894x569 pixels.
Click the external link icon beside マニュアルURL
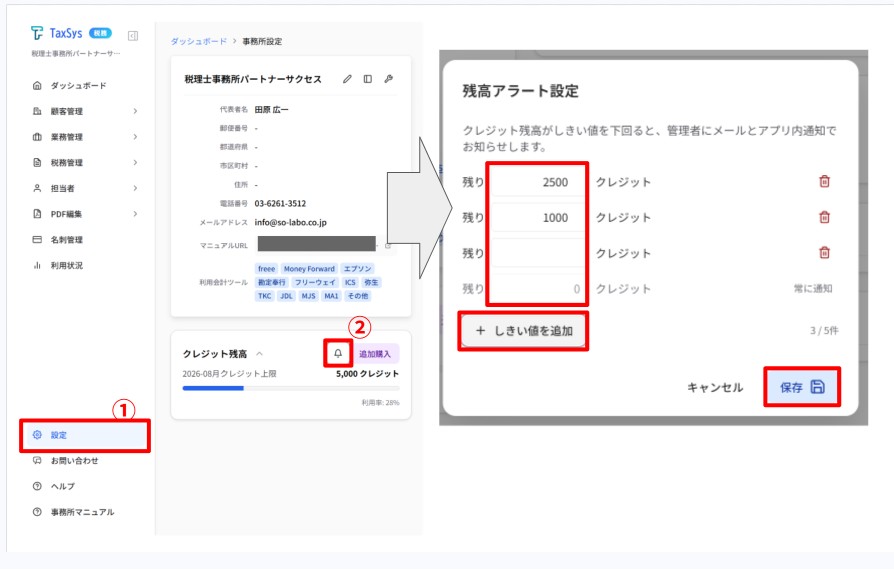pos(388,246)
